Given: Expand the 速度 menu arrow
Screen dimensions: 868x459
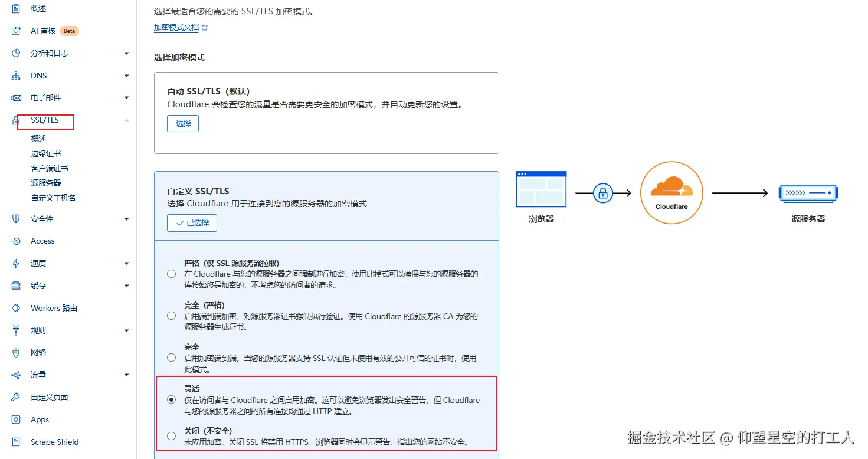Looking at the screenshot, I should (x=126, y=263).
